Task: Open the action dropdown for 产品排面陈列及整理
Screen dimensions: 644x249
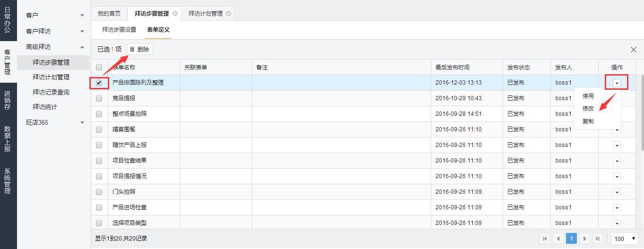Action: click(x=617, y=83)
